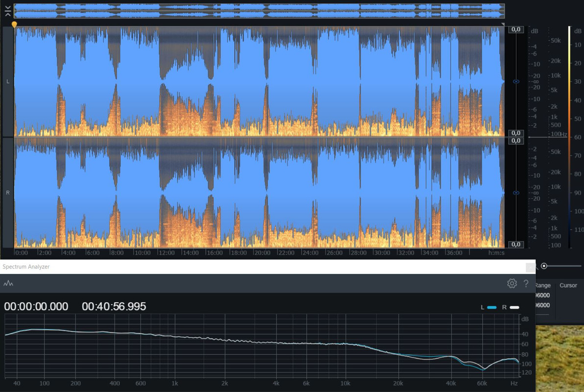Open Spectrum Analyzer settings gear
This screenshot has height=392, width=584.
click(x=512, y=284)
